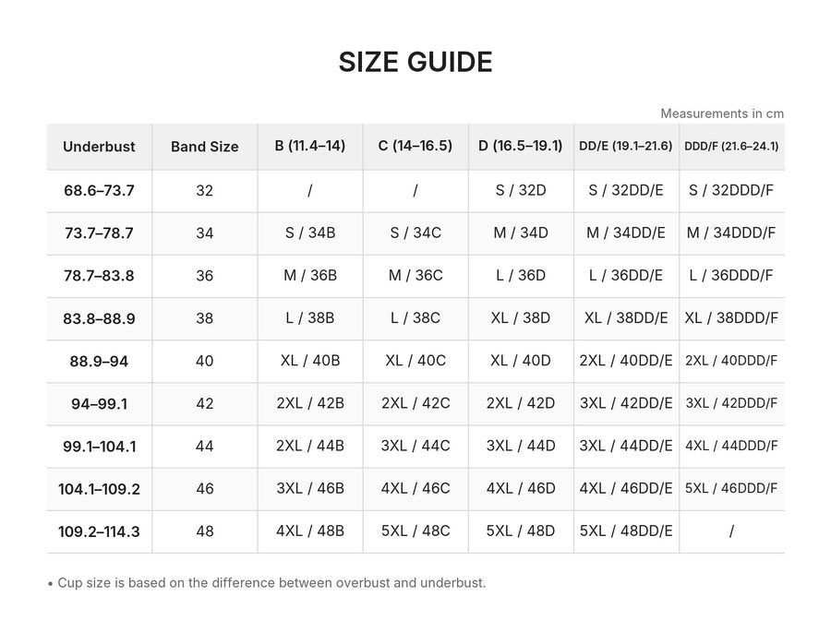
Task: Select band size 44 cell
Action: click(x=205, y=446)
